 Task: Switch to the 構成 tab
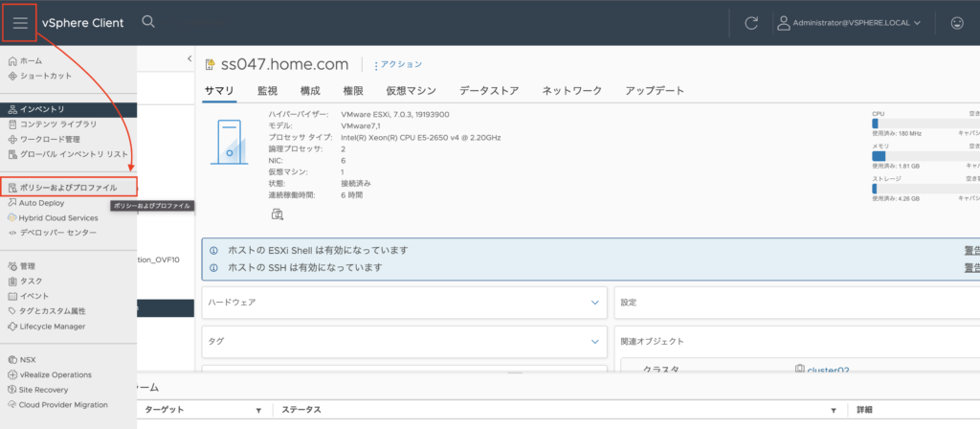pos(310,91)
